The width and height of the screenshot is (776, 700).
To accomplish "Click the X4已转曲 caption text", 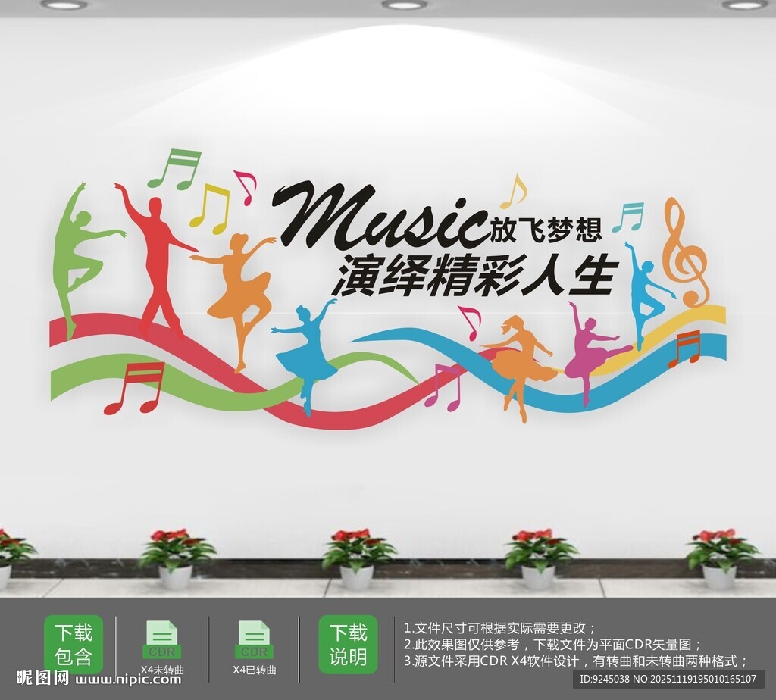I will pos(255,670).
